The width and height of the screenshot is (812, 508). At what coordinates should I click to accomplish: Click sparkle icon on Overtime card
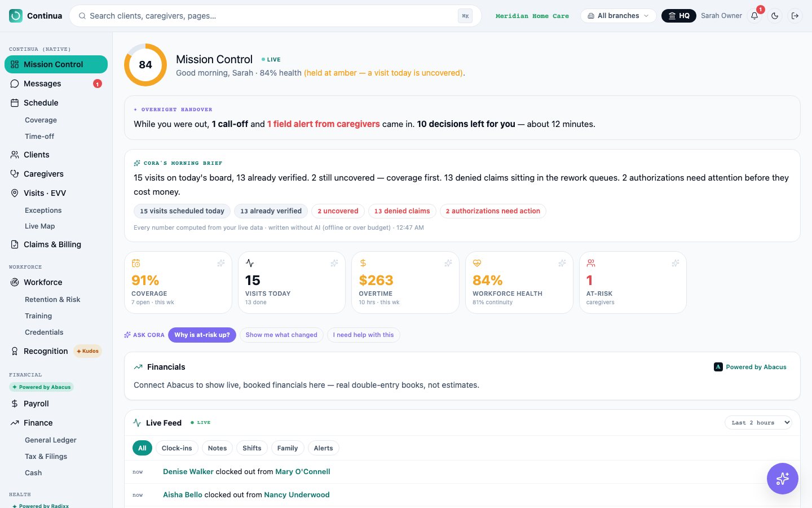448,263
